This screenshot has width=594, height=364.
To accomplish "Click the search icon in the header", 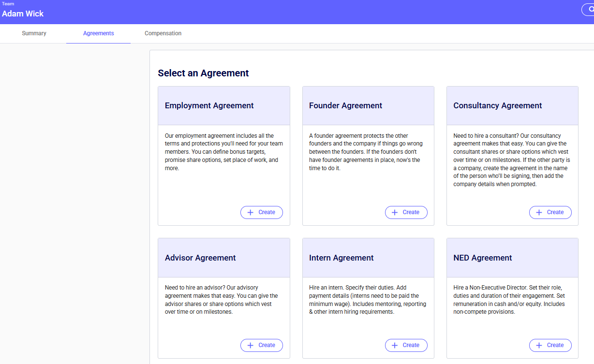I will tap(589, 10).
